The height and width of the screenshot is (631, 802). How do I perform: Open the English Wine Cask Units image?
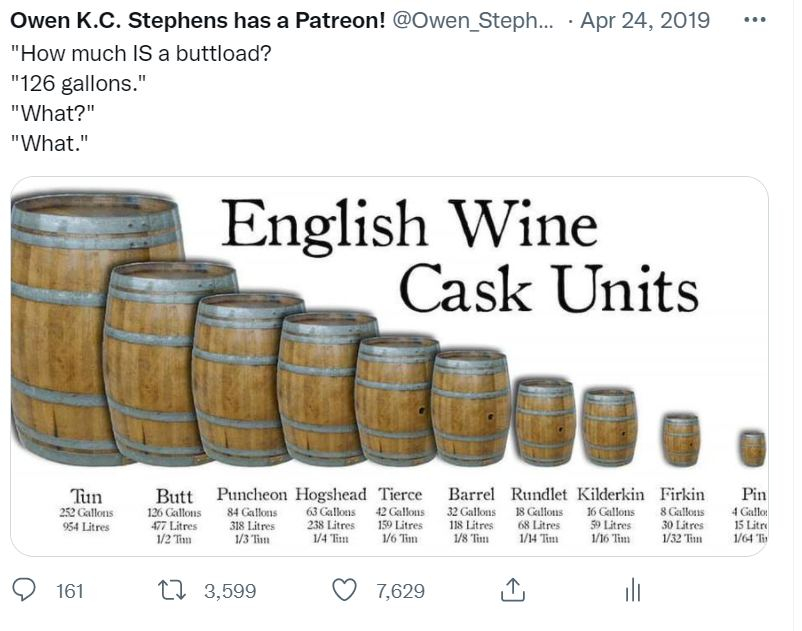pyautogui.click(x=389, y=366)
